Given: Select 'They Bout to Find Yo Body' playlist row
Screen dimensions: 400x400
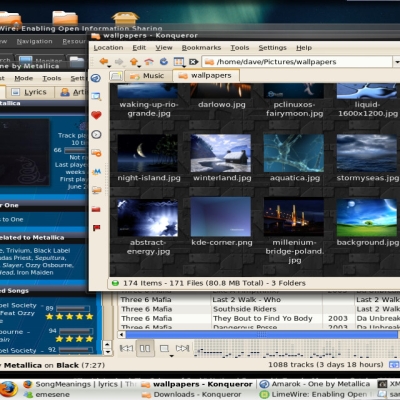Looking at the screenshot, I should pyautogui.click(x=258, y=318).
